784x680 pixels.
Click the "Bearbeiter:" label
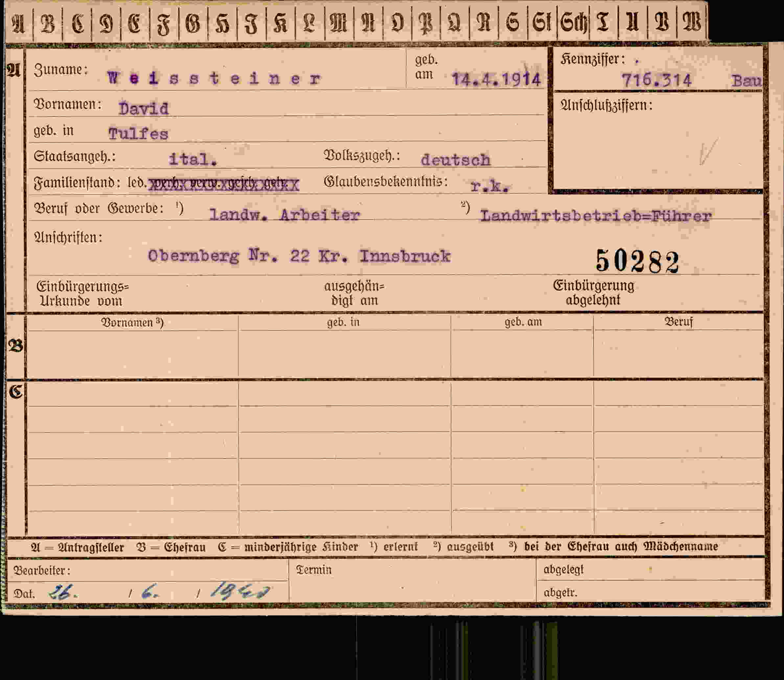[42, 570]
